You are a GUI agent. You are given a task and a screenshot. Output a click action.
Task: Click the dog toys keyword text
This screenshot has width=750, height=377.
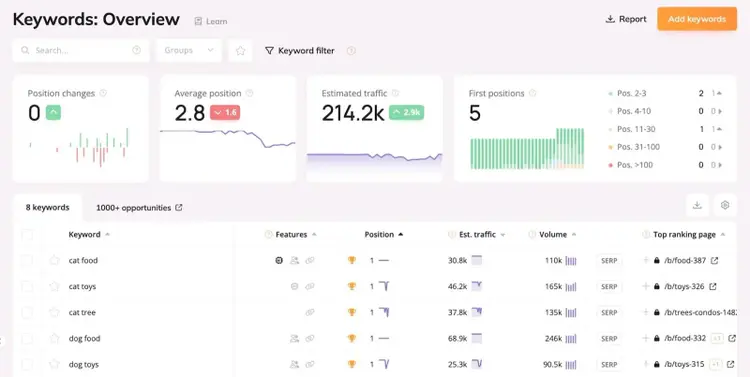click(84, 365)
